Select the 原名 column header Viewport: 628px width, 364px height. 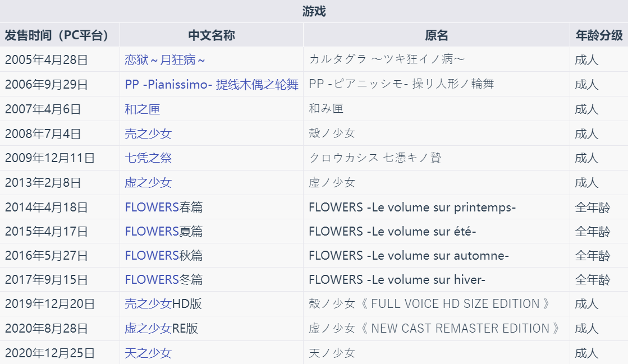[x=437, y=35]
